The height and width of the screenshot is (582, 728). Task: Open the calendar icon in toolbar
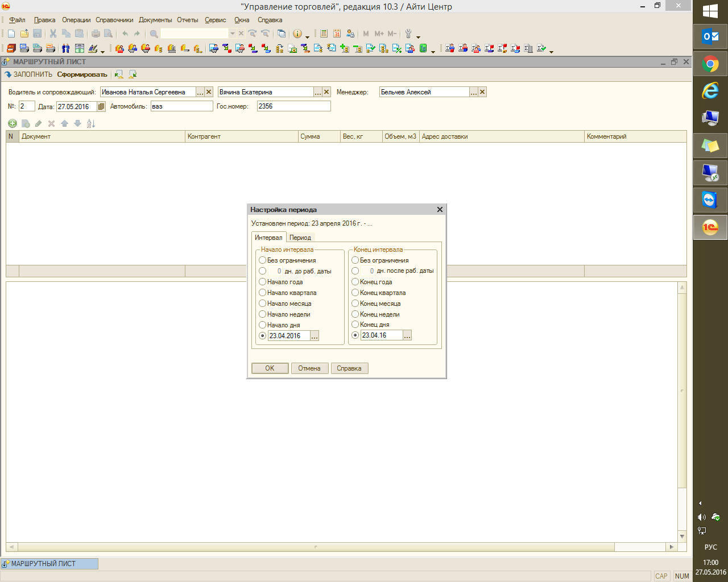[x=337, y=34]
